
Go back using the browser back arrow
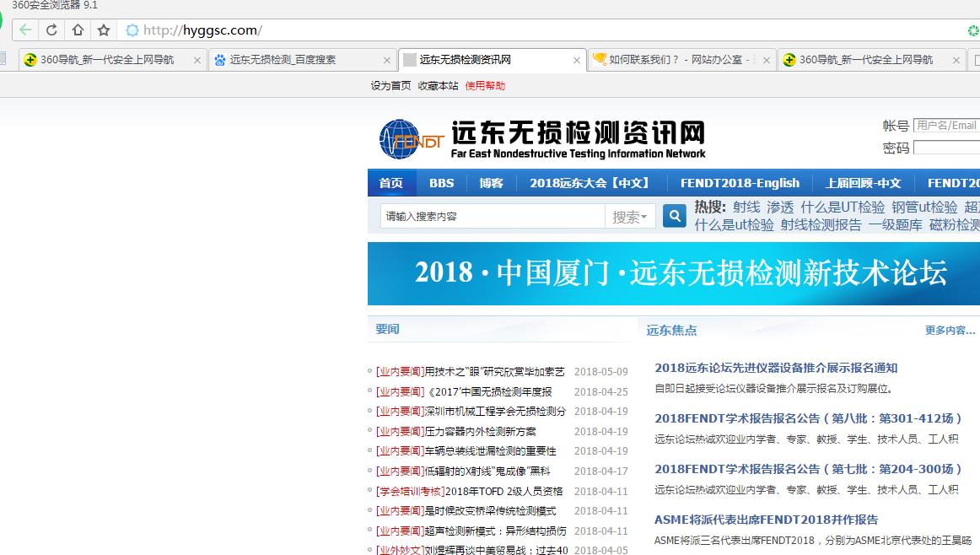25,30
